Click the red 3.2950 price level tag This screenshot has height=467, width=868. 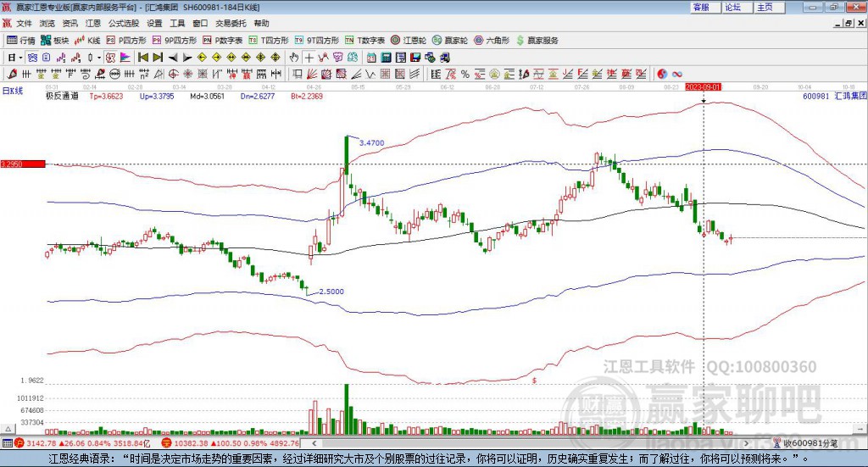pyautogui.click(x=23, y=164)
